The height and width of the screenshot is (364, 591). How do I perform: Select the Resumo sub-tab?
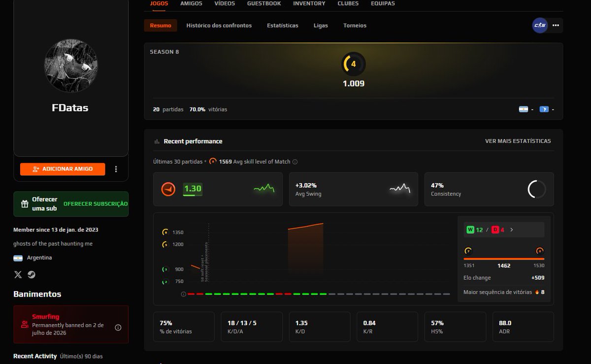[x=161, y=26]
